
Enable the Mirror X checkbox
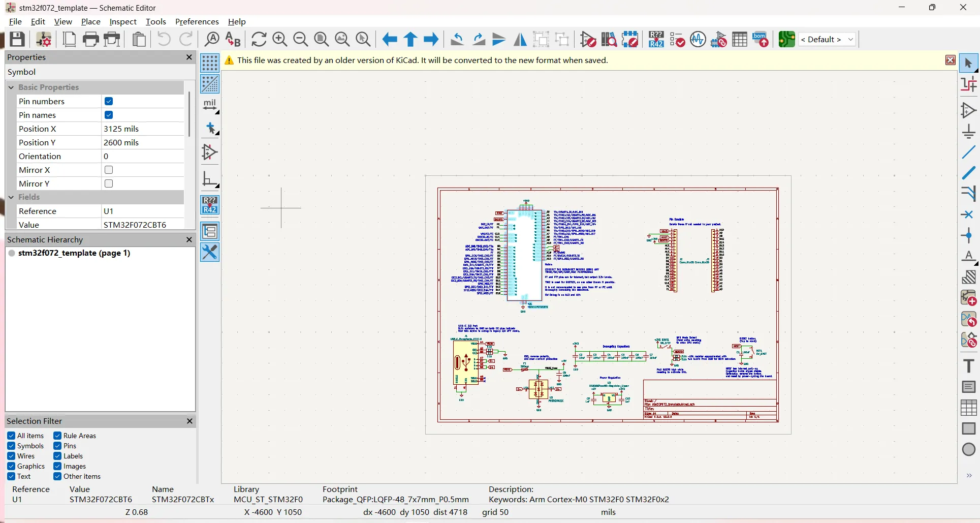(x=109, y=170)
